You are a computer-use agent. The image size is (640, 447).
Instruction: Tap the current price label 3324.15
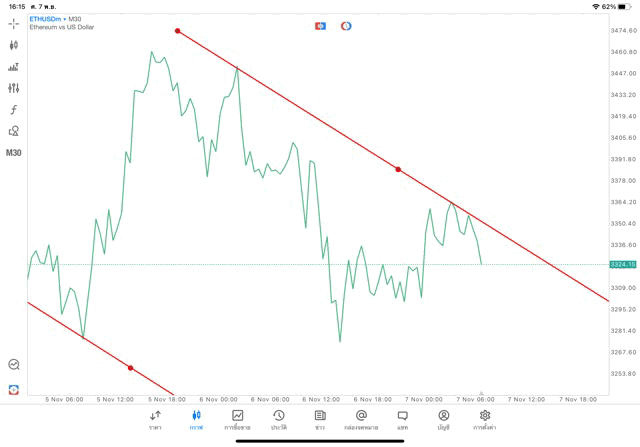coord(622,265)
